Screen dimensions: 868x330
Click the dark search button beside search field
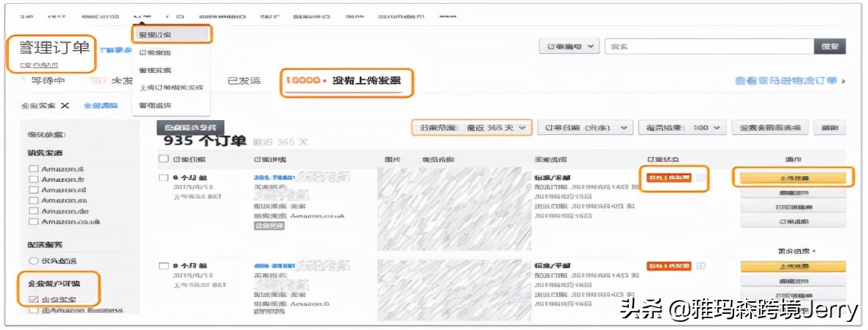830,46
